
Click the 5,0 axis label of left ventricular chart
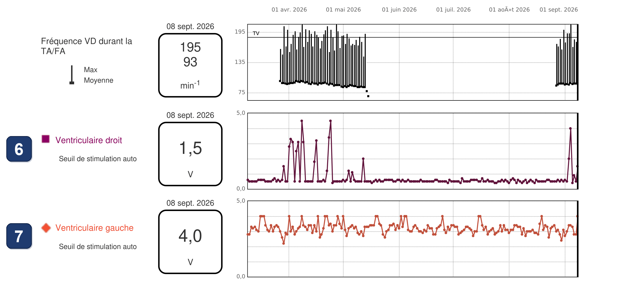(x=241, y=200)
